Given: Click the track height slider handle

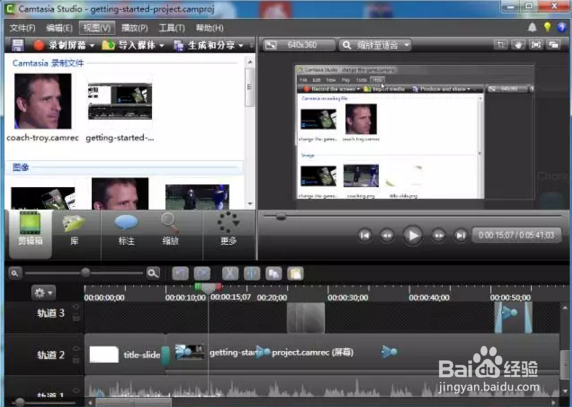Looking at the screenshot, I should coord(19,402).
